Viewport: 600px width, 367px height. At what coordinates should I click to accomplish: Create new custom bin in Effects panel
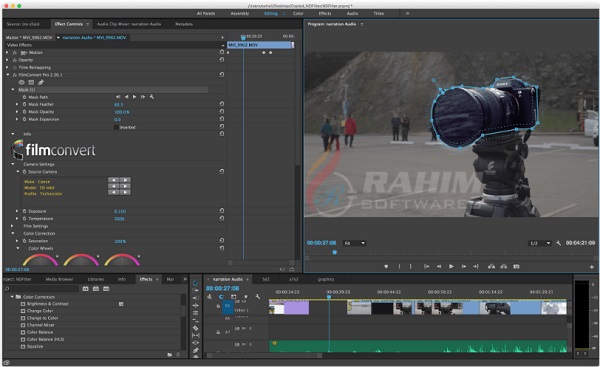170,355
